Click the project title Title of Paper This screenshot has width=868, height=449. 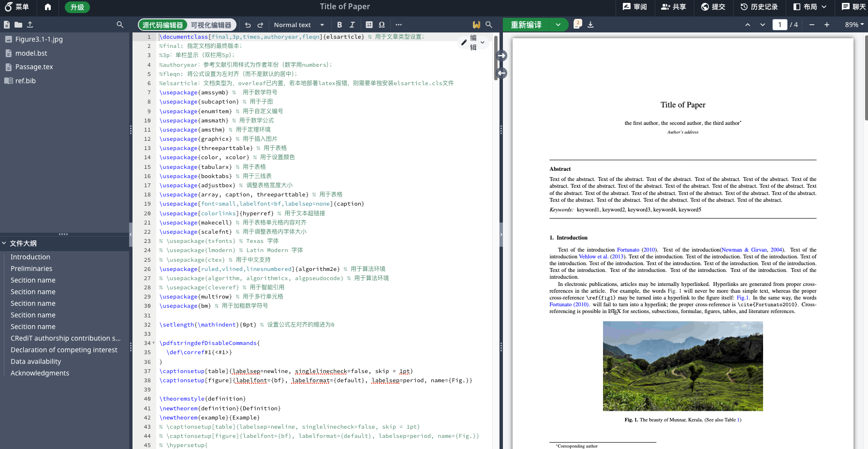345,7
